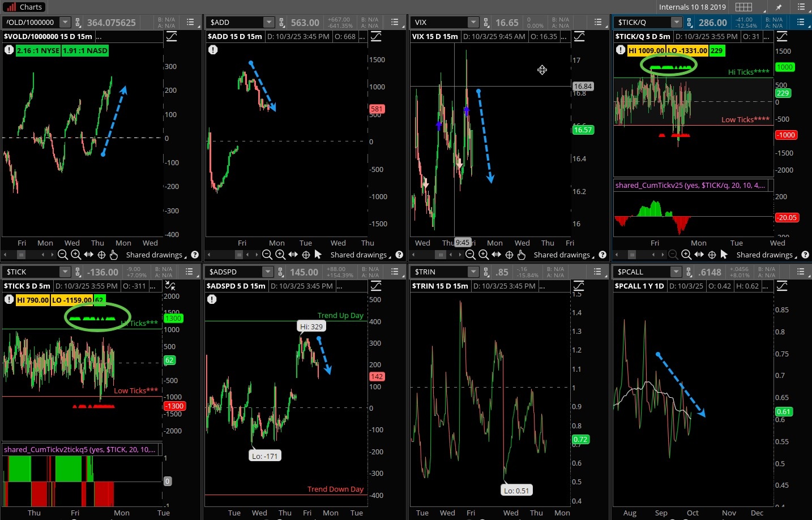Image resolution: width=812 pixels, height=520 pixels.
Task: Zoom out on the $VOLD chart
Action: (x=63, y=255)
